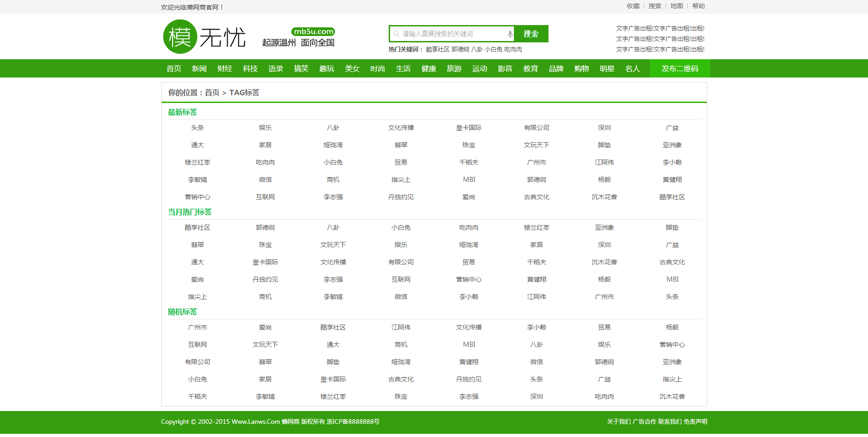Viewport: 868px width, 437px height.
Task: Open the 广州市 tag under 随机标签
Action: (x=198, y=328)
